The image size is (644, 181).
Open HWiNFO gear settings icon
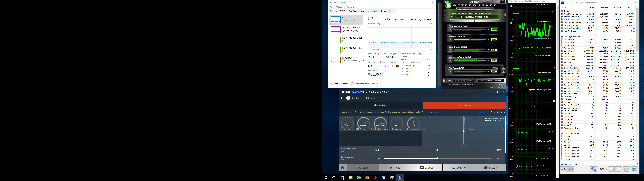[627, 169]
